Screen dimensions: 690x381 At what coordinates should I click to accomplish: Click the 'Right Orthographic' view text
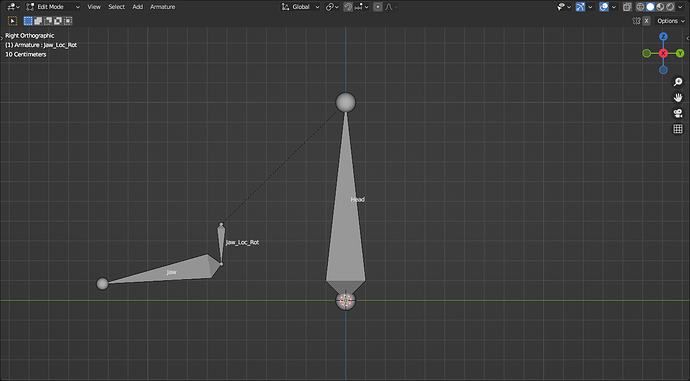click(29, 35)
